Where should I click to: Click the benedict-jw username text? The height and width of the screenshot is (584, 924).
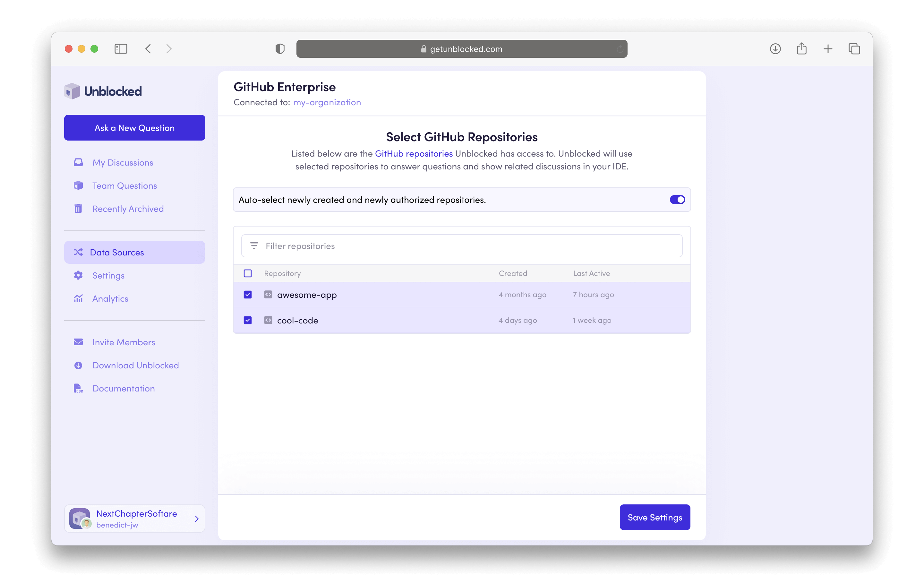(117, 525)
